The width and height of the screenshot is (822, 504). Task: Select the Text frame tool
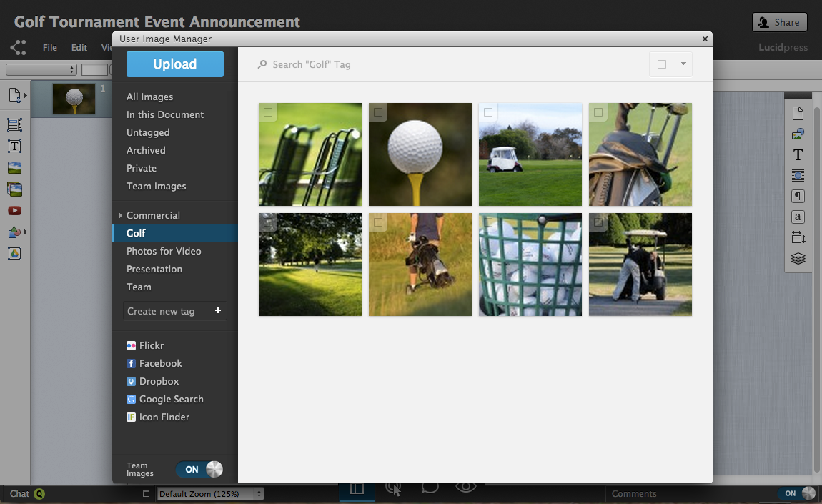[14, 146]
